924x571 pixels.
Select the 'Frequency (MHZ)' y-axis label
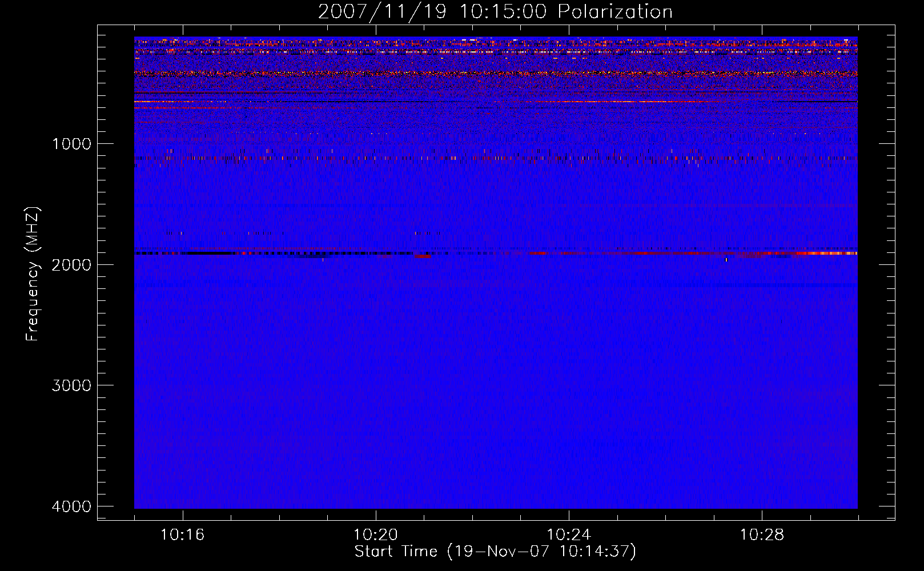pyautogui.click(x=32, y=274)
